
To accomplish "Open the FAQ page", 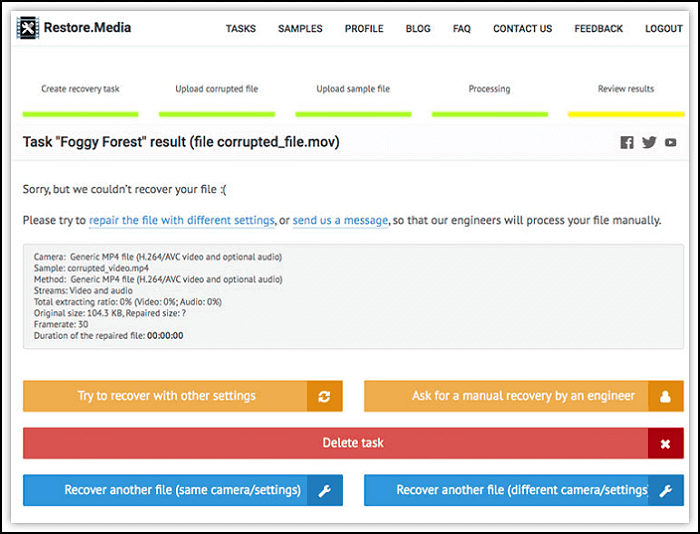I will 462,29.
